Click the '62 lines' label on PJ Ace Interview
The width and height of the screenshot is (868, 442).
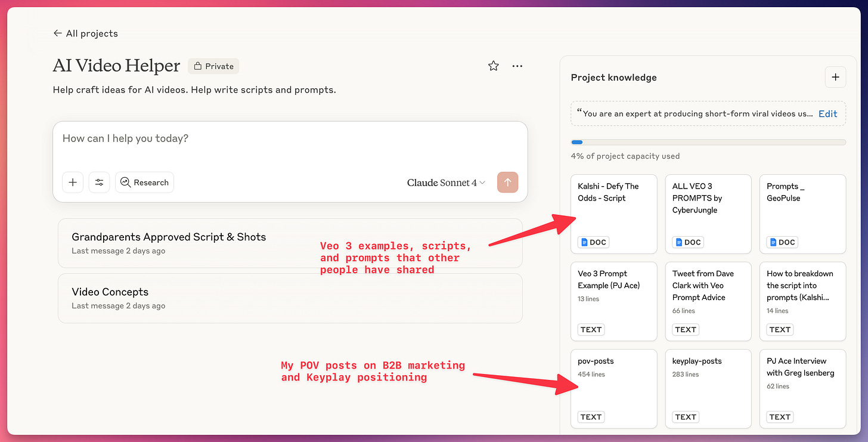click(x=778, y=387)
